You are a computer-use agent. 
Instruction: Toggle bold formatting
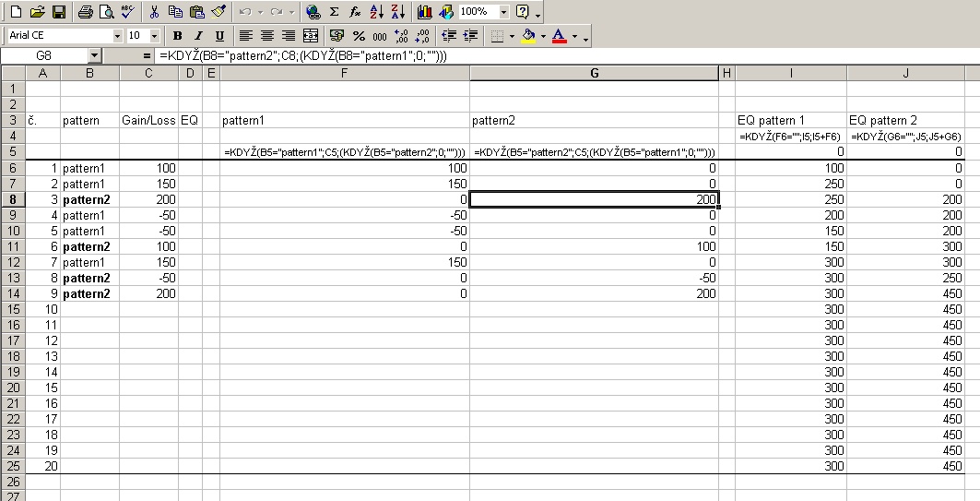178,36
